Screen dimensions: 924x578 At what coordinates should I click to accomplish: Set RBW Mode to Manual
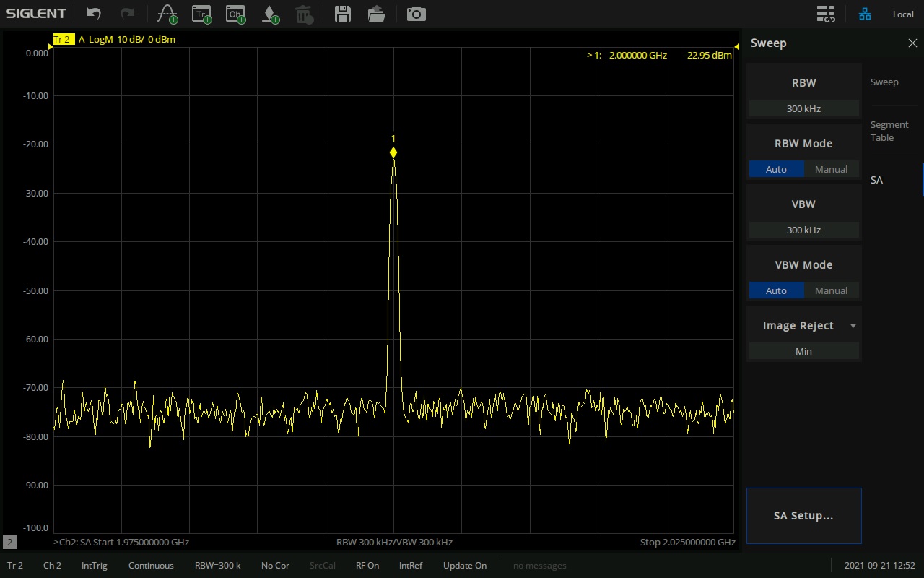[x=831, y=169]
